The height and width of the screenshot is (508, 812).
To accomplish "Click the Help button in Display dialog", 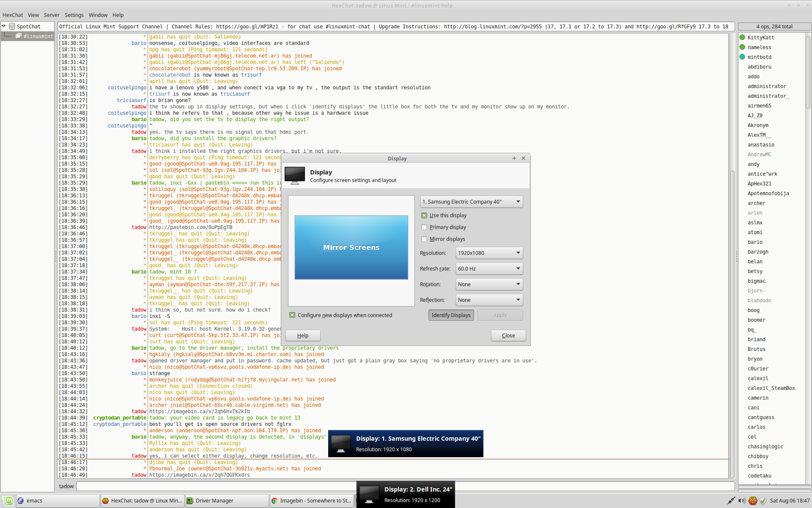I will pyautogui.click(x=303, y=336).
